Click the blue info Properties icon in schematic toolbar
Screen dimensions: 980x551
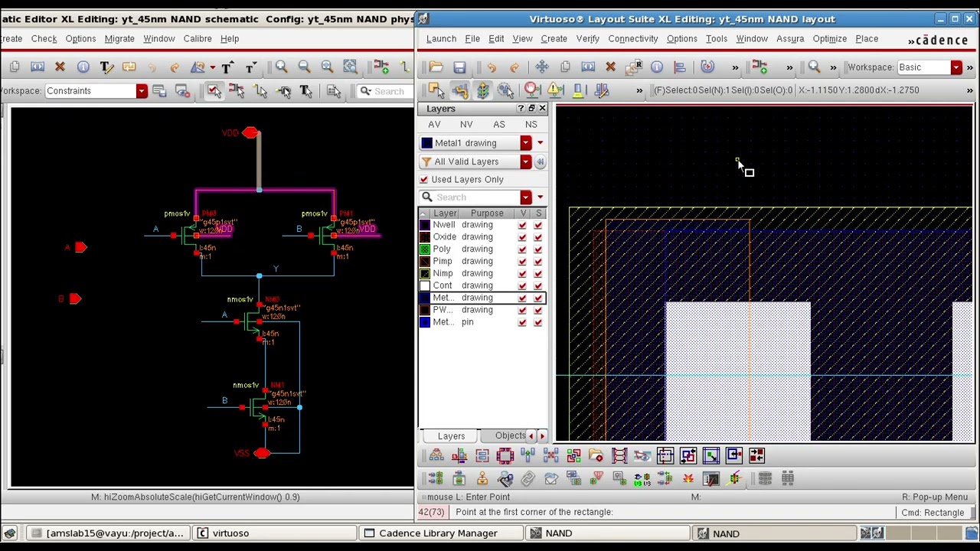pyautogui.click(x=83, y=67)
